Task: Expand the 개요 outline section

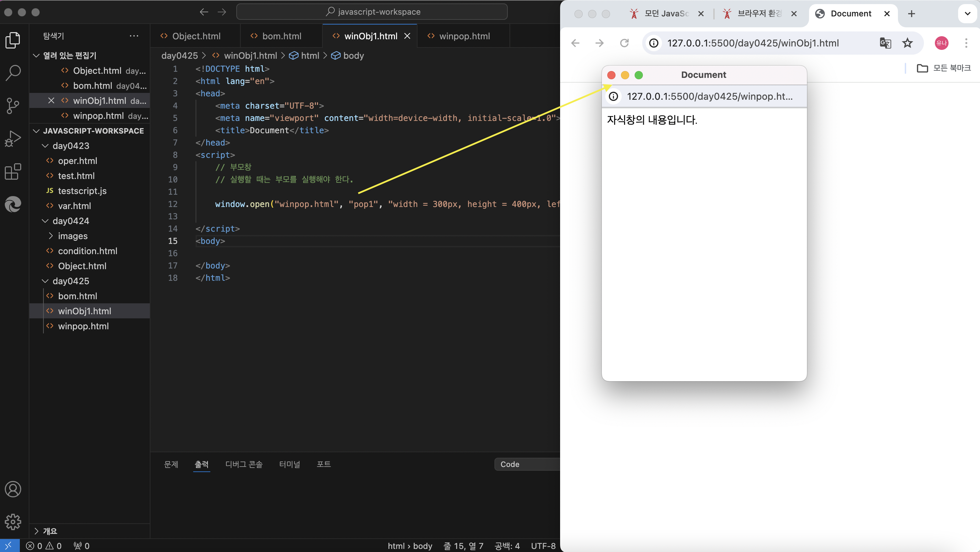Action: (x=50, y=531)
